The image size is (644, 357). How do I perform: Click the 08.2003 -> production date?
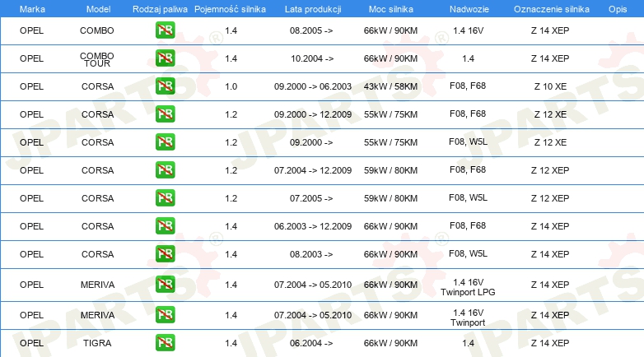[x=311, y=254]
